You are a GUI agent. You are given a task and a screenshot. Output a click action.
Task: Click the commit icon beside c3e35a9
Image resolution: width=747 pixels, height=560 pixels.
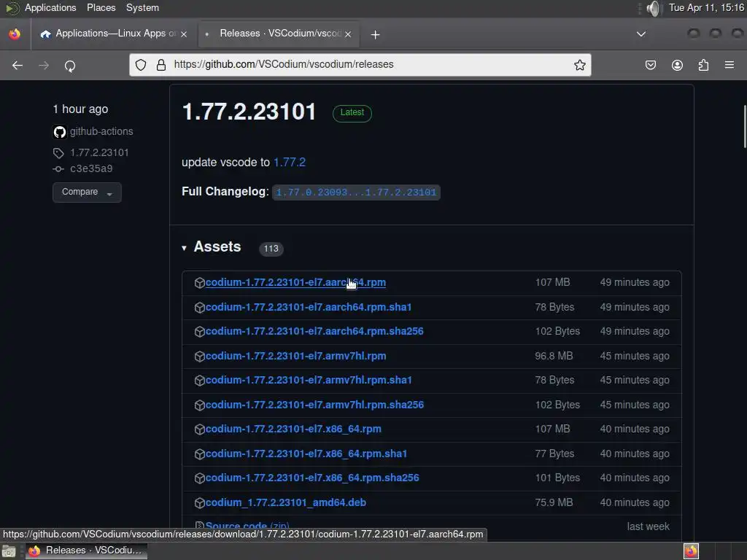click(58, 169)
